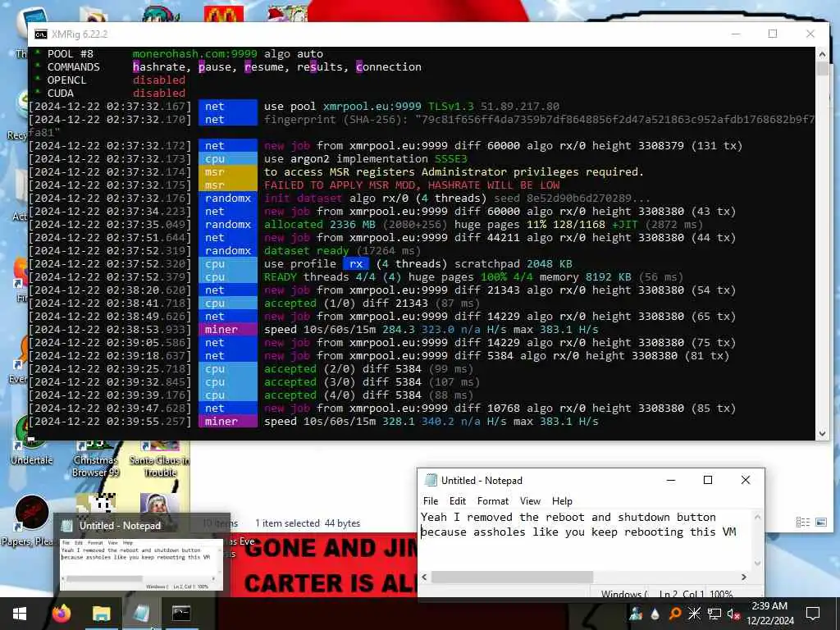Select the Notepad taskbar button
840x630 pixels.
coord(141,614)
